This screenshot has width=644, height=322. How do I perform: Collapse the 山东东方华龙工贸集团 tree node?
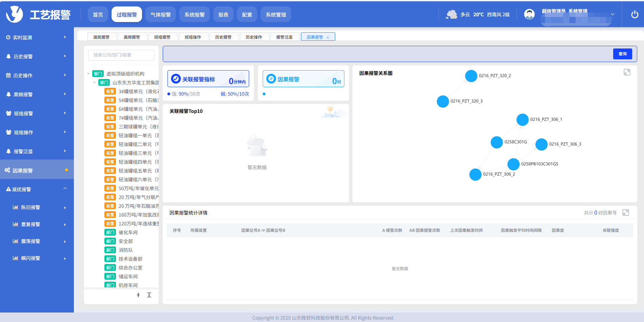tap(95, 82)
